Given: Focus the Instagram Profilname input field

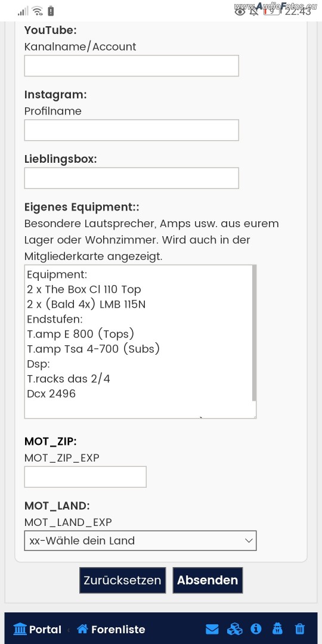Looking at the screenshot, I should pyautogui.click(x=131, y=130).
